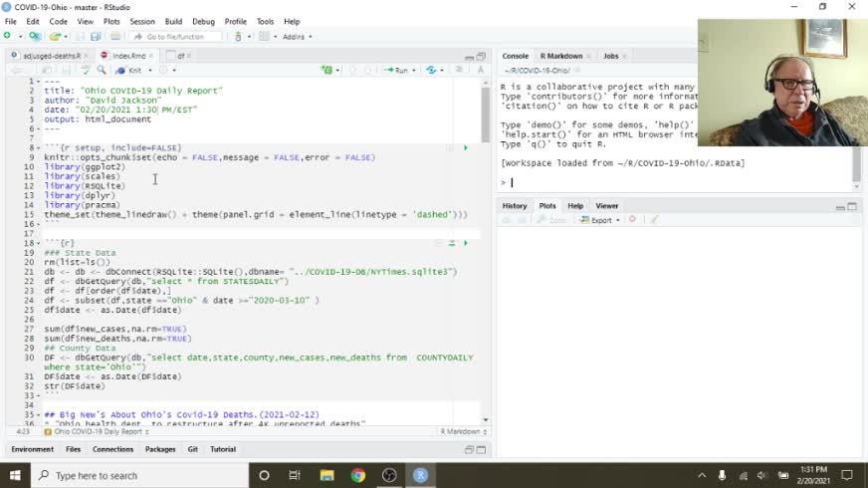Click the source editor vertical scrollbar
This screenshot has width=868, height=488.
(x=486, y=115)
